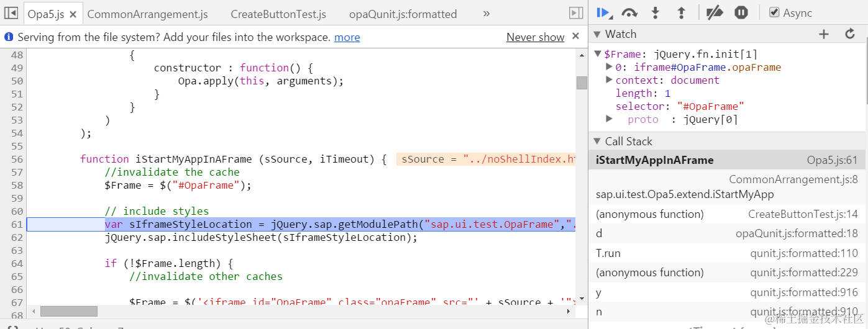The width and height of the screenshot is (868, 329).
Task: Resume script execution
Action: (603, 12)
